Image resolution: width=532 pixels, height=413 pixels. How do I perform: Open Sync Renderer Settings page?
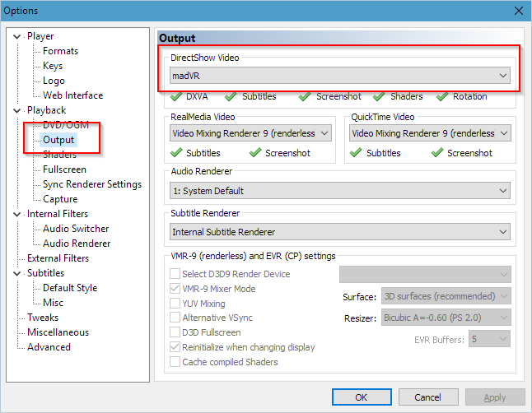tap(92, 184)
